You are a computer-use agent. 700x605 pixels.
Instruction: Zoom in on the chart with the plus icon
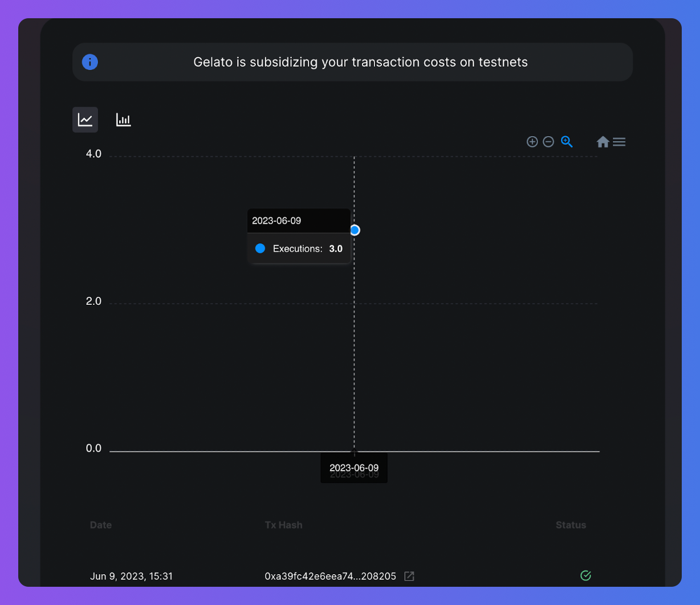(532, 142)
